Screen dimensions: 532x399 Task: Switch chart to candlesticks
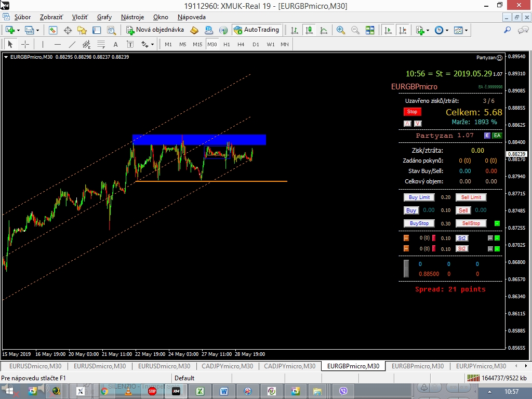(x=309, y=30)
